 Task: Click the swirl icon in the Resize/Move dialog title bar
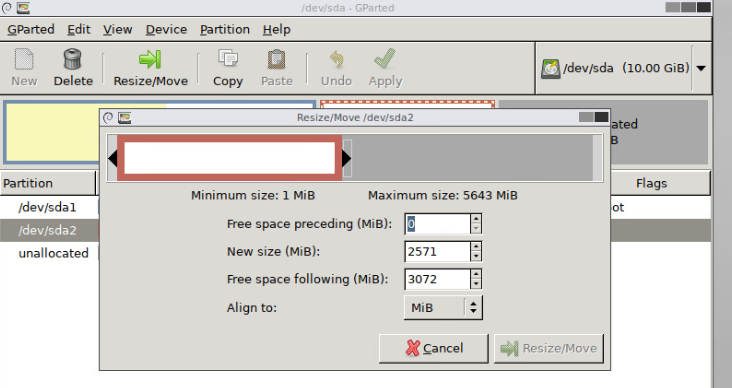[108, 118]
